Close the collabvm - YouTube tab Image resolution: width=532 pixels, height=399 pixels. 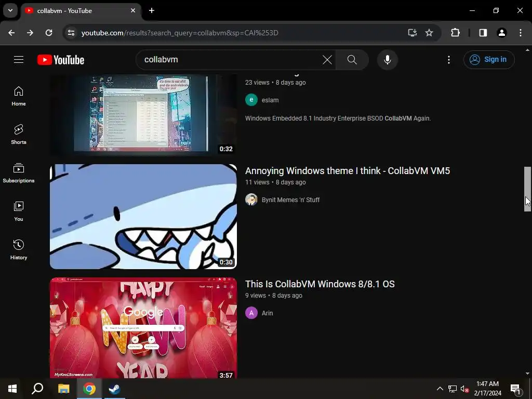[x=133, y=10]
